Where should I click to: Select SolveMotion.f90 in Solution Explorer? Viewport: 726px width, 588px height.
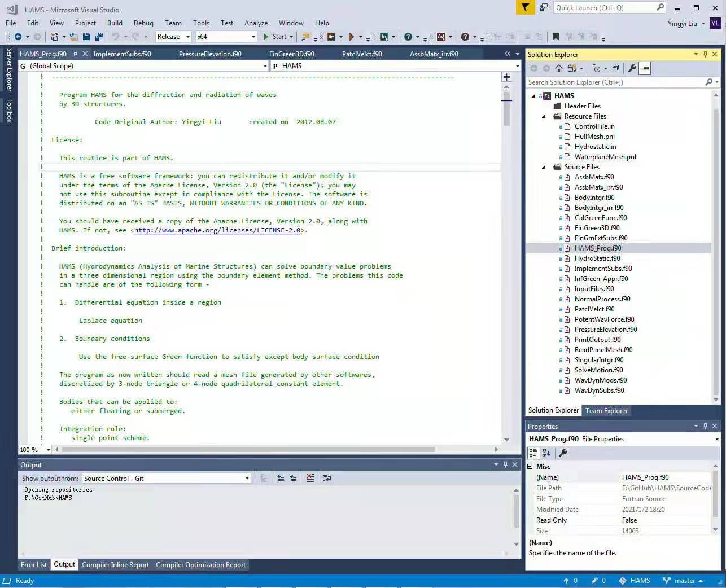point(598,370)
